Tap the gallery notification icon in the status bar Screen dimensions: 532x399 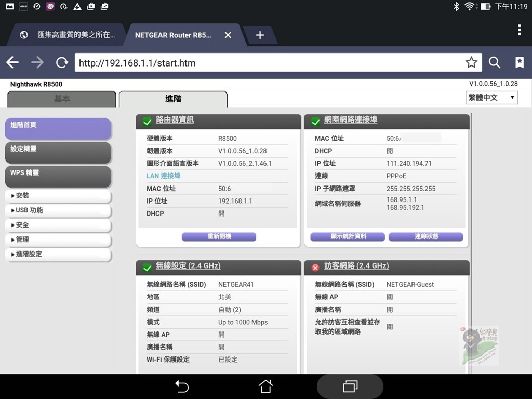pyautogui.click(x=10, y=6)
